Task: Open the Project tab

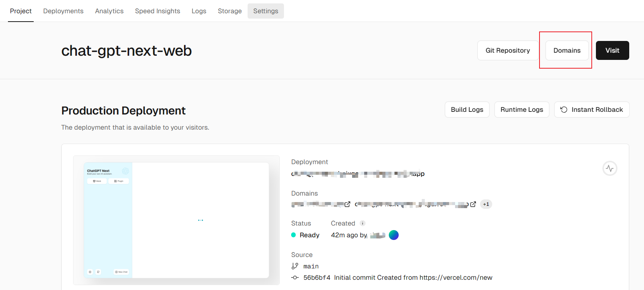Action: pos(21,11)
